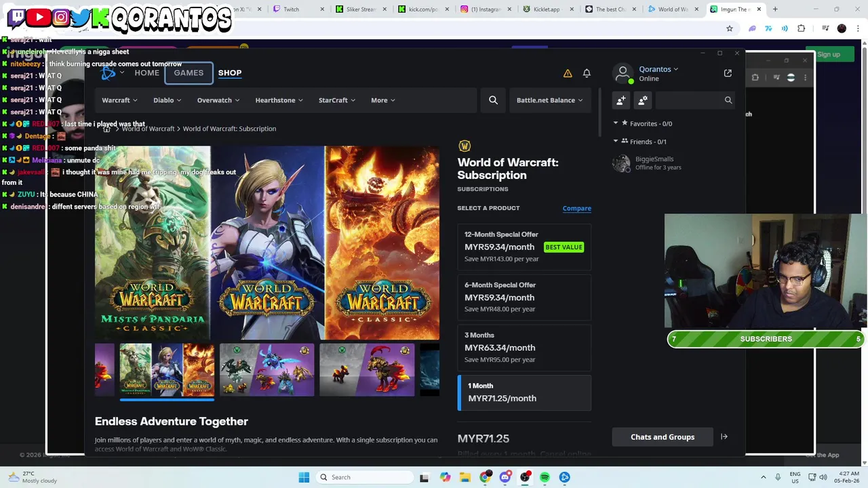
Task: Go to the HOME tab
Action: [146, 73]
